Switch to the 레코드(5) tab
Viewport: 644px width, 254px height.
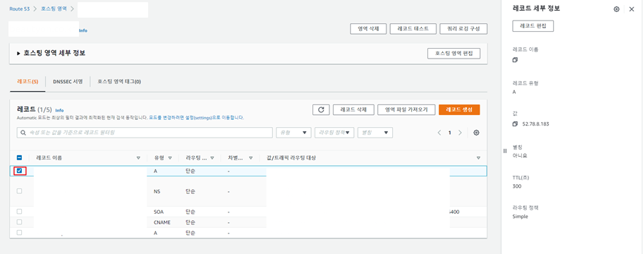coord(28,81)
